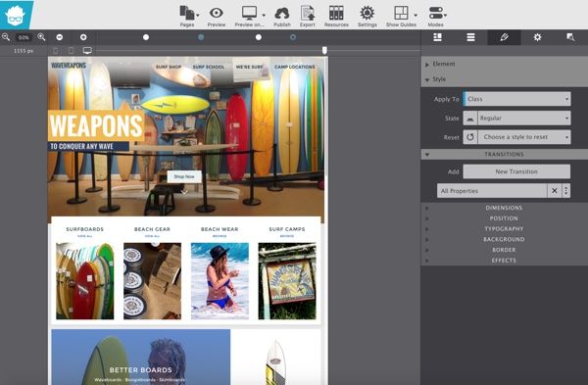The height and width of the screenshot is (385, 588).
Task: Open the Resources library icon
Action: pyautogui.click(x=336, y=13)
